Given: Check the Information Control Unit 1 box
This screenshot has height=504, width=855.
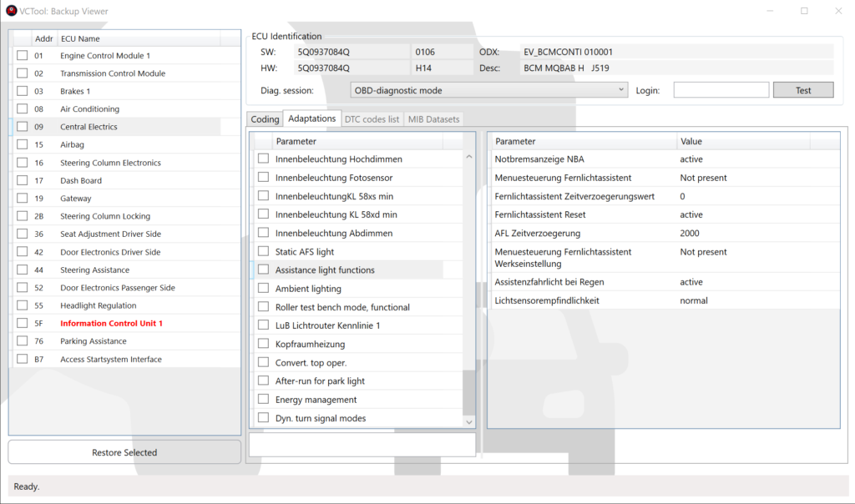Looking at the screenshot, I should point(23,323).
